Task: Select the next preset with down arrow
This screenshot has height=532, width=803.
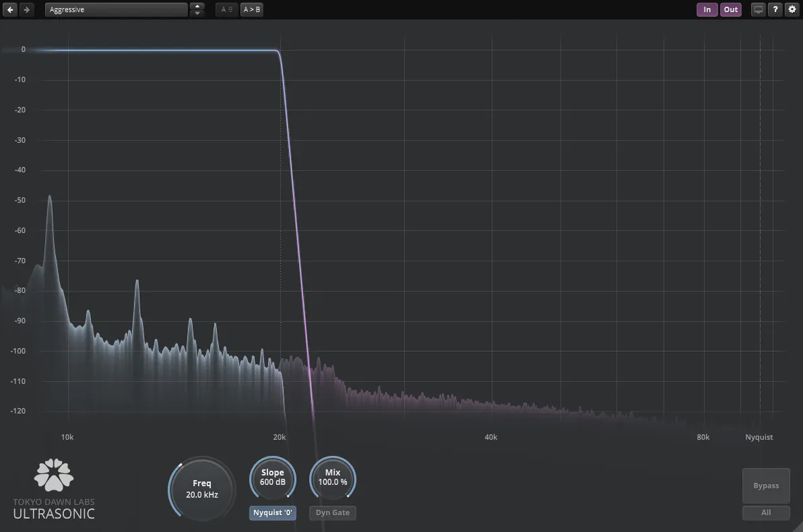Action: point(197,13)
